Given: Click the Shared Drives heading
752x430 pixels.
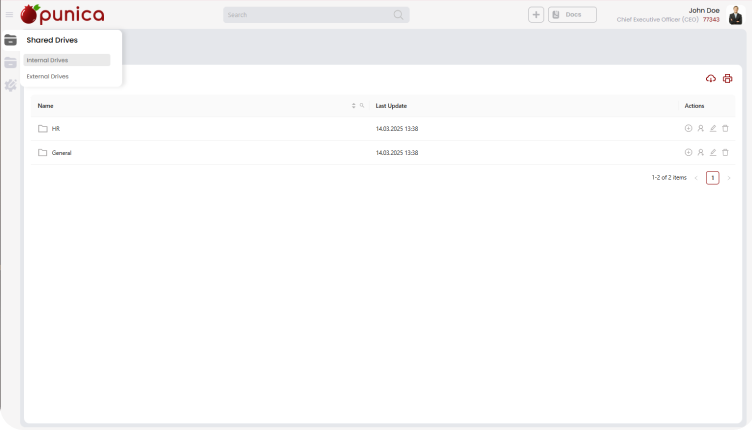Looking at the screenshot, I should (x=52, y=40).
